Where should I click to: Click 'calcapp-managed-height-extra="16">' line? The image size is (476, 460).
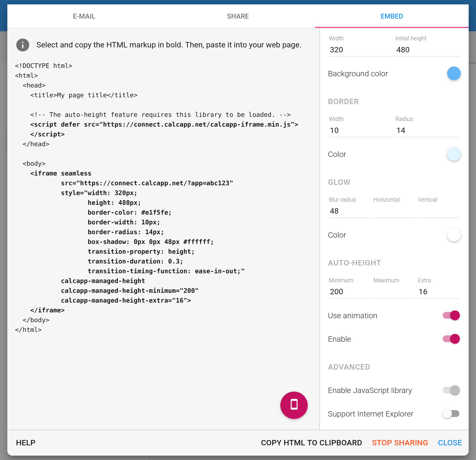click(126, 300)
